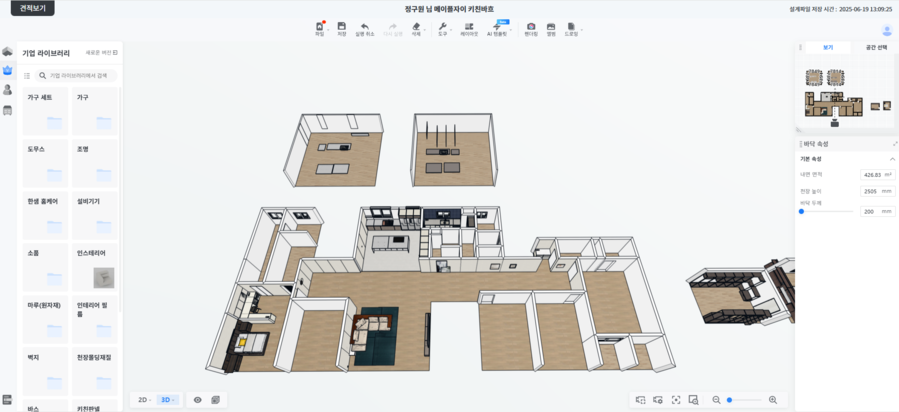
Task: Switch to 3D view mode
Action: click(x=167, y=400)
